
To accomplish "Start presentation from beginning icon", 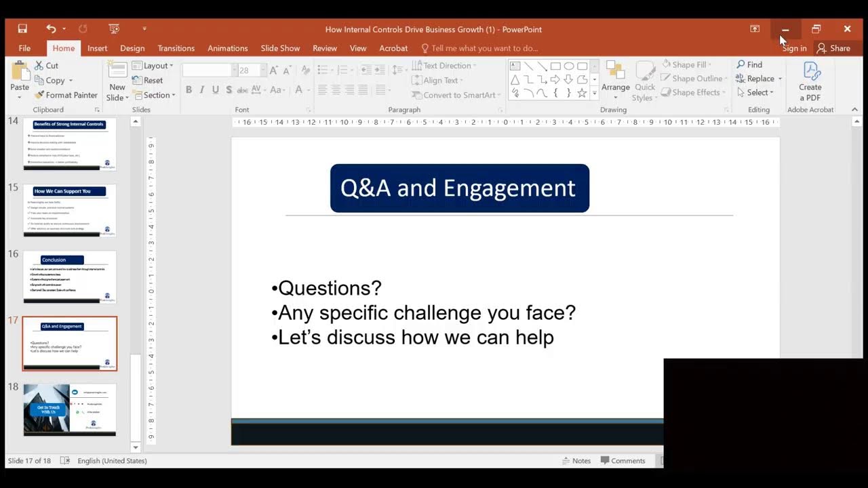I will point(114,29).
